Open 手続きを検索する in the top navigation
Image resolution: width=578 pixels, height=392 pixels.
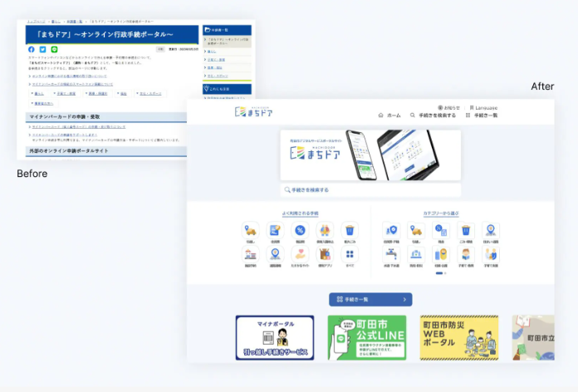(x=433, y=115)
